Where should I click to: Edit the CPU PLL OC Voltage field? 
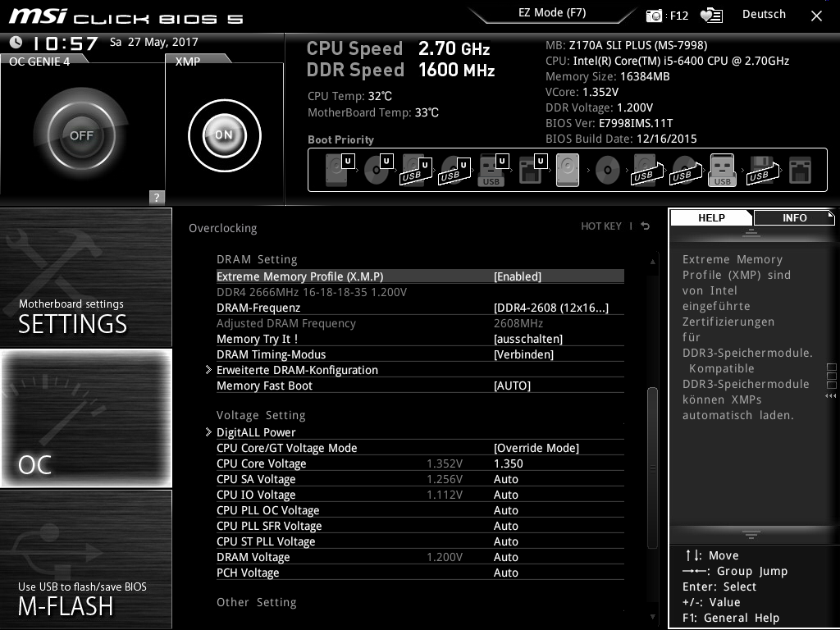click(x=505, y=510)
